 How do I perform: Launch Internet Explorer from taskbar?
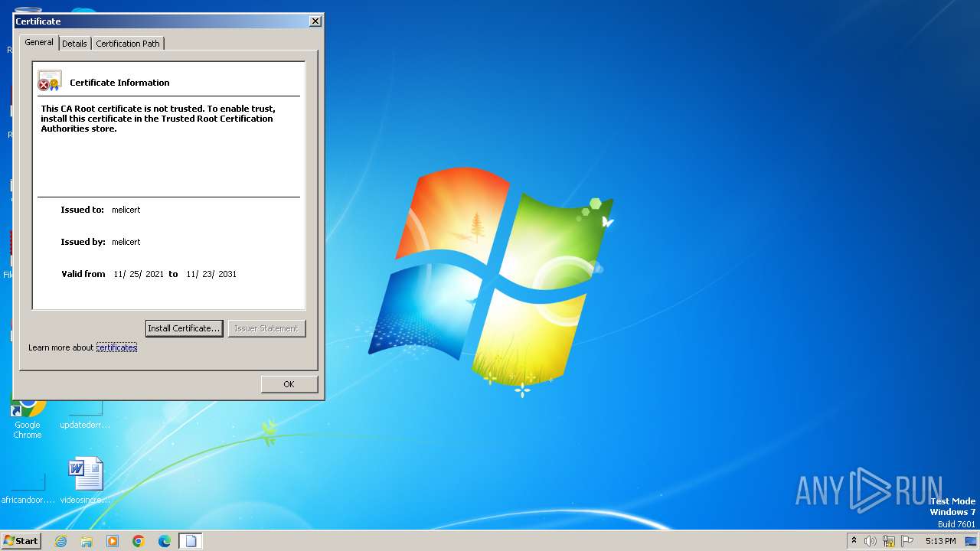[x=60, y=541]
